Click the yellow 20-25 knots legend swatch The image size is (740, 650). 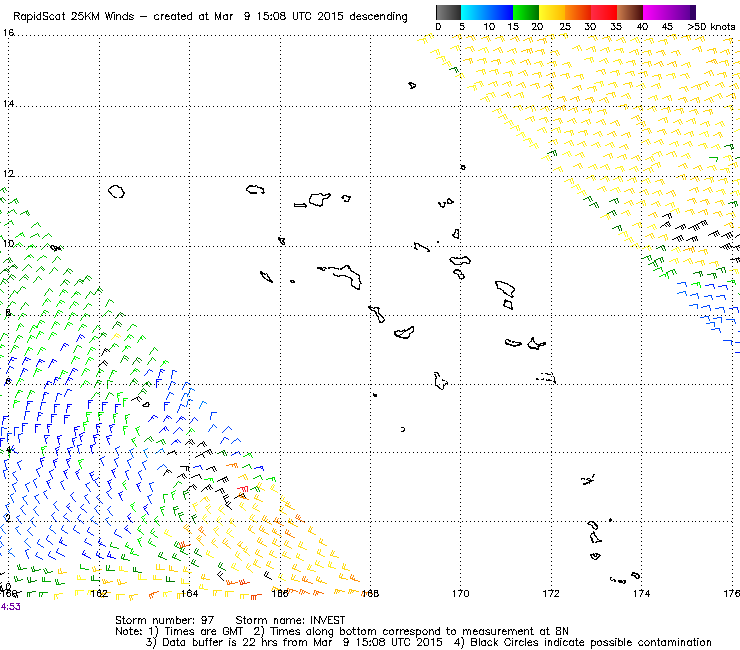click(552, 12)
